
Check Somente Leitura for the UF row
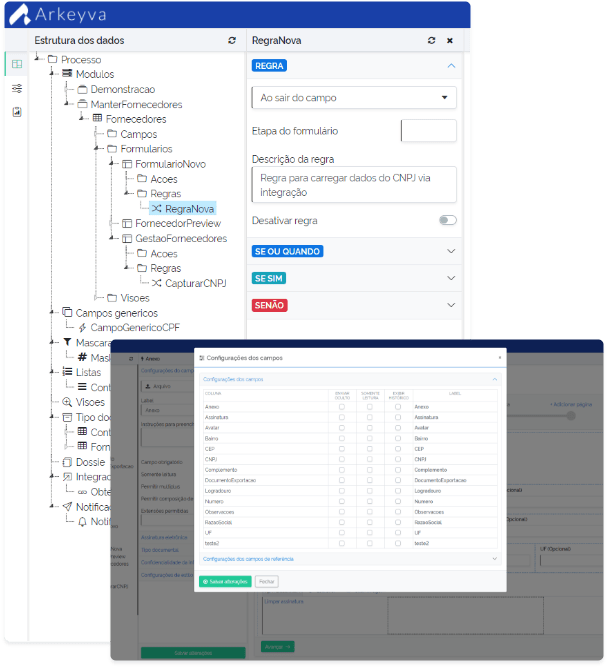[x=370, y=533]
